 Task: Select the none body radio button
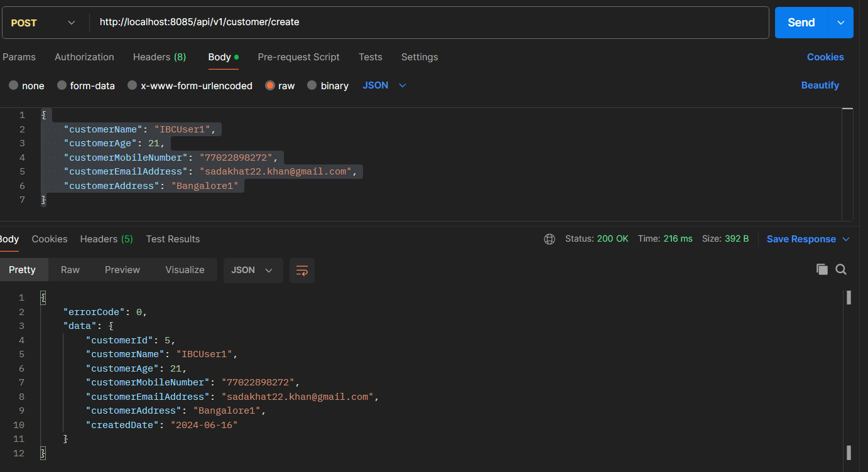[13, 85]
